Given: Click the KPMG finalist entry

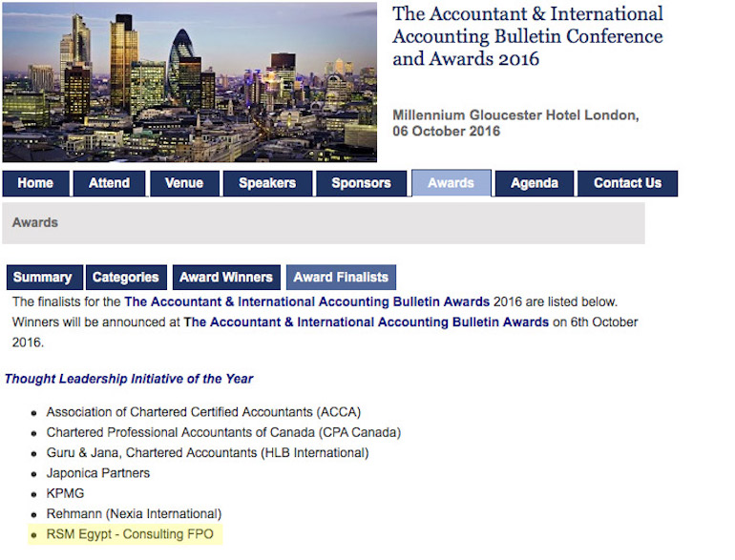Looking at the screenshot, I should click(x=65, y=493).
